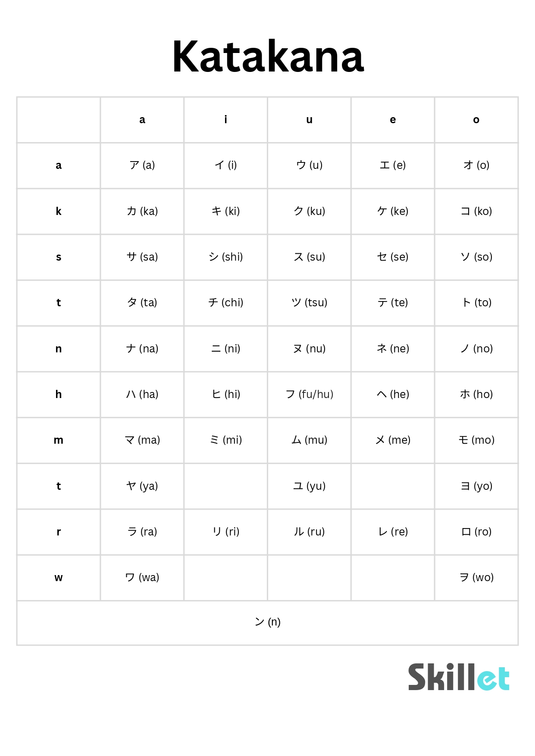Click the Skillet logo

(x=459, y=677)
